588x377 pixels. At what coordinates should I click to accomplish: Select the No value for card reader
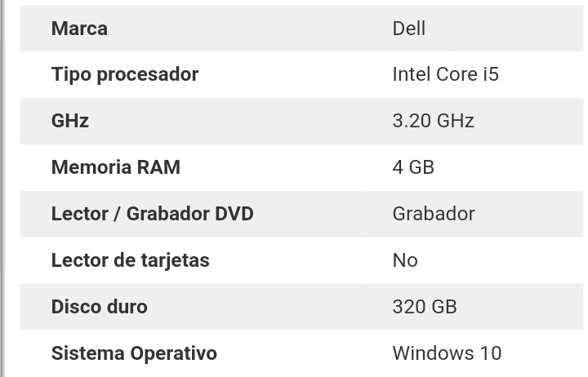click(405, 260)
